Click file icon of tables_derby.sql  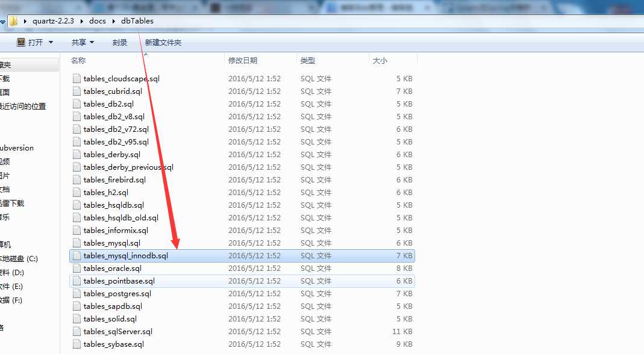click(x=77, y=154)
